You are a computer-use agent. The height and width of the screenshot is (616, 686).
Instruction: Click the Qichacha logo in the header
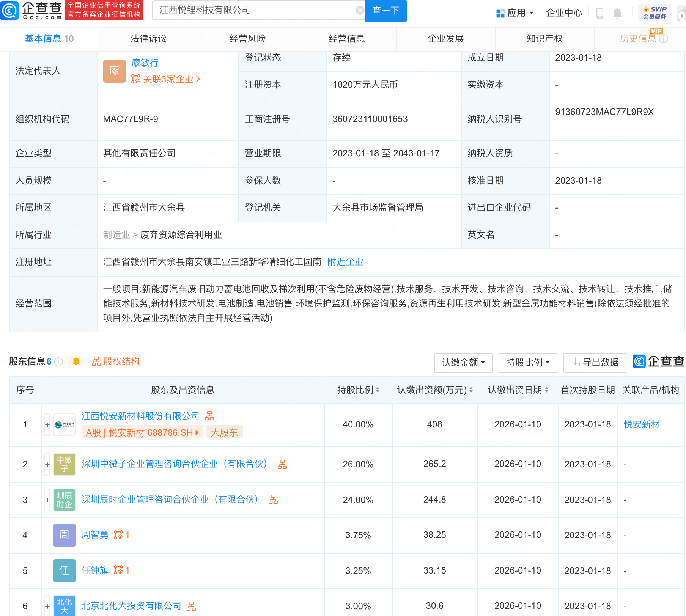click(x=31, y=11)
